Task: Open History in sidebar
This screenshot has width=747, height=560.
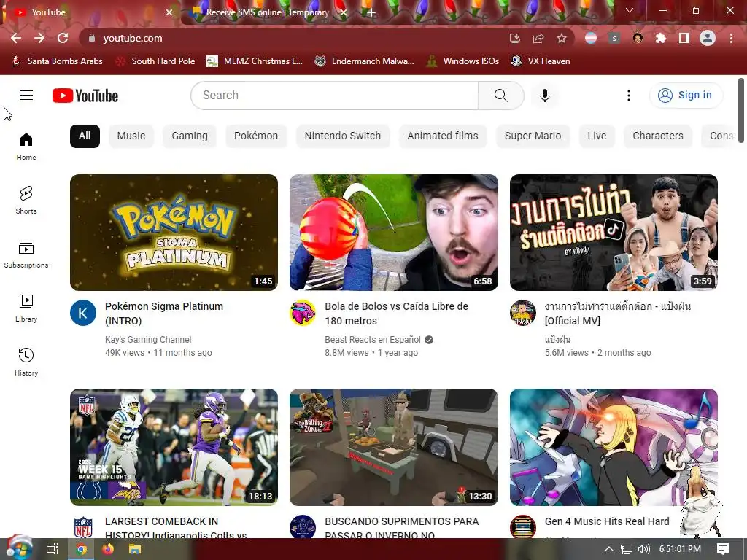Action: [x=26, y=362]
